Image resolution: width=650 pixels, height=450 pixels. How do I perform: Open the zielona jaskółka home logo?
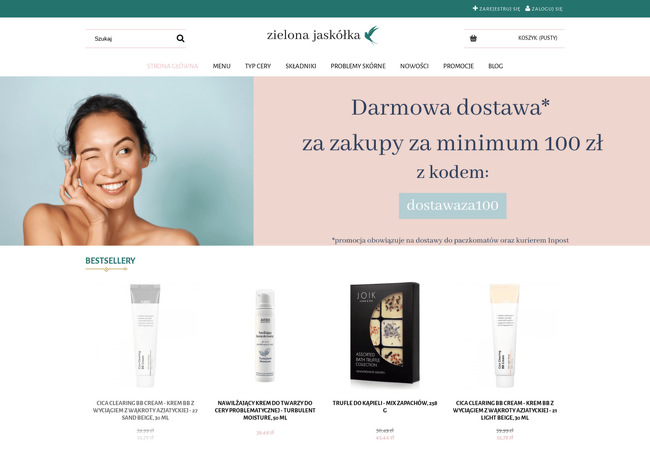[x=323, y=35]
